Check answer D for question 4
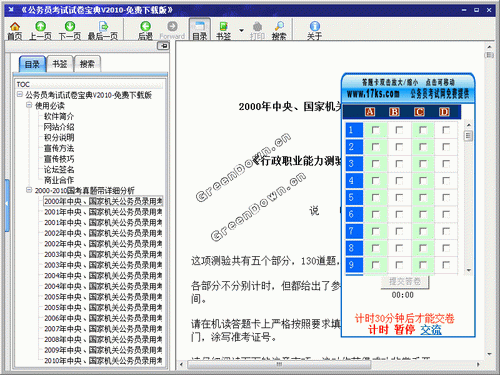Image resolution: width=500 pixels, height=375 pixels. click(446, 181)
